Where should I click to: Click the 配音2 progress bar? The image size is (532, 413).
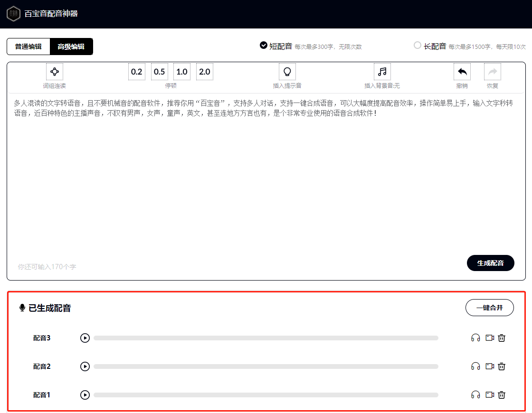pos(266,366)
